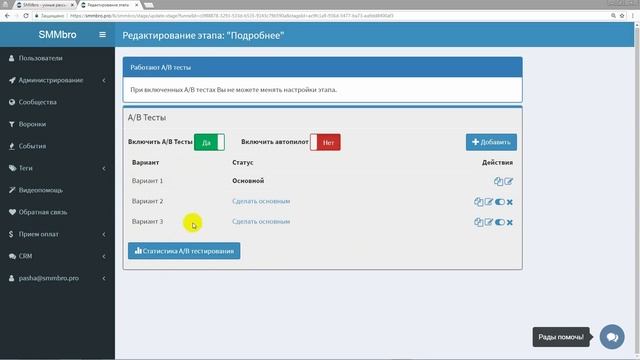Expand the Теги sidebar section
The width and height of the screenshot is (640, 360).
tap(57, 168)
